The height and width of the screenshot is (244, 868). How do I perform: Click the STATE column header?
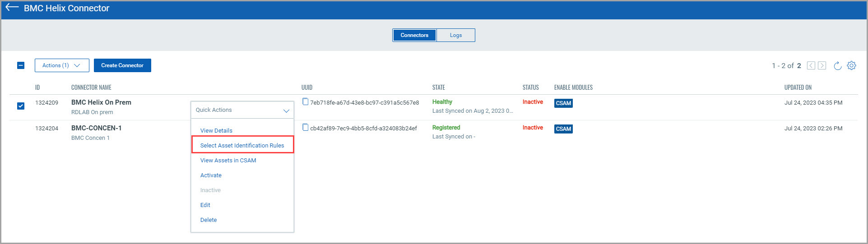coord(438,87)
